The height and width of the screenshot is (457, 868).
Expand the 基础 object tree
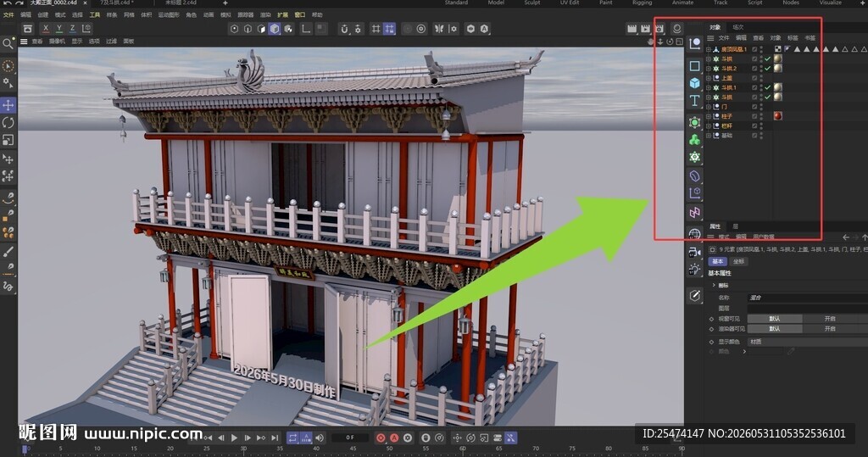[x=709, y=135]
